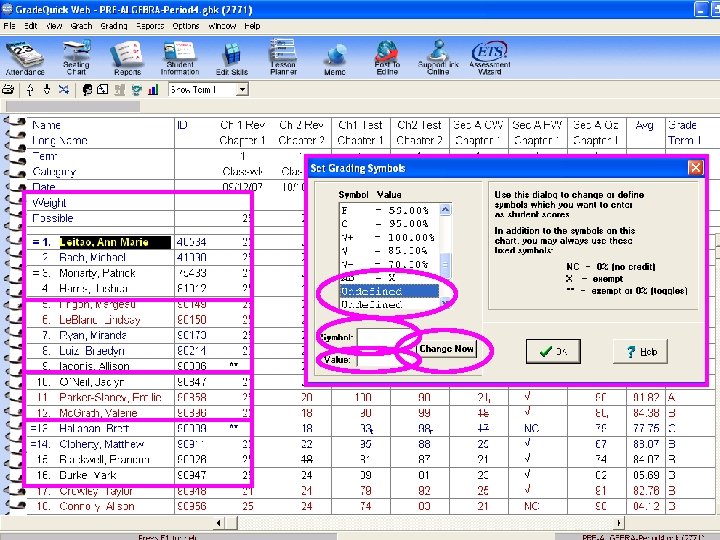The width and height of the screenshot is (720, 540).
Task: Open the Edit menu
Action: (x=31, y=26)
